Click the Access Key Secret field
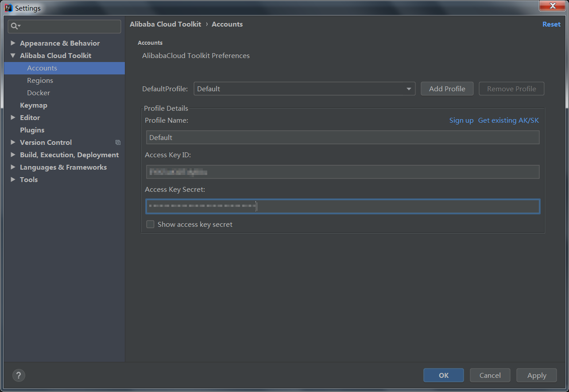569x392 pixels. coord(343,207)
